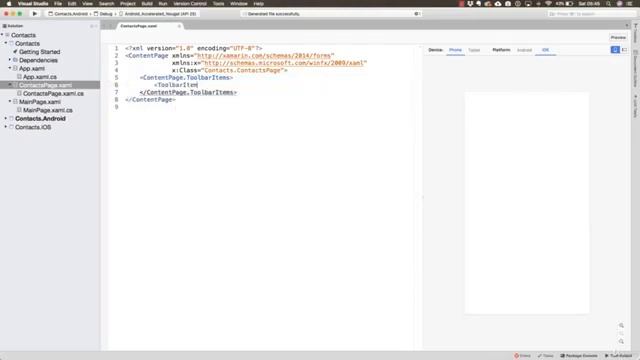Expand the Dependencies folder
This screenshot has width=640, height=360.
(10, 60)
